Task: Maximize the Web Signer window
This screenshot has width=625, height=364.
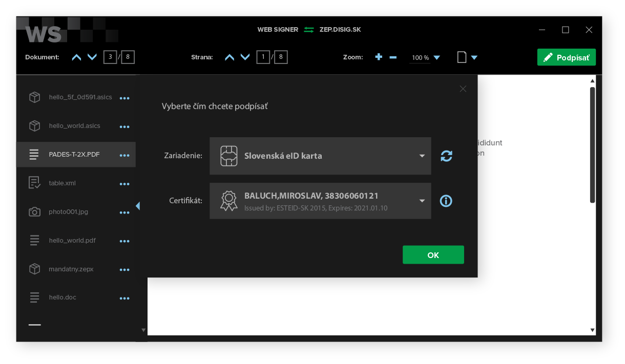Action: [x=566, y=30]
